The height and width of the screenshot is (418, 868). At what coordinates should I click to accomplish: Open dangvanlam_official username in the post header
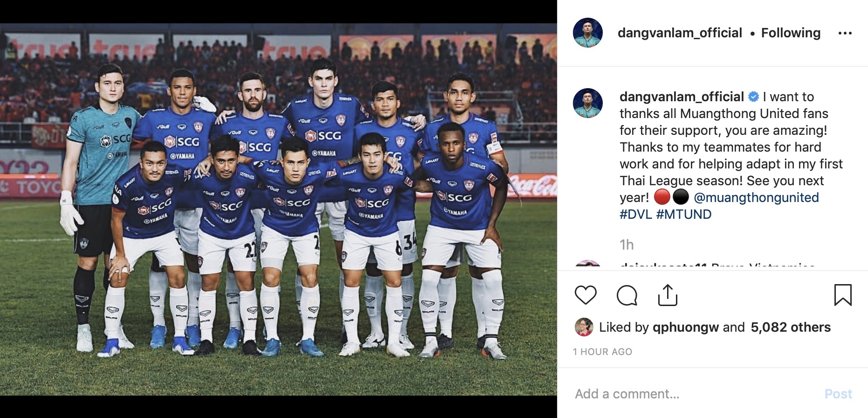pyautogui.click(x=680, y=33)
